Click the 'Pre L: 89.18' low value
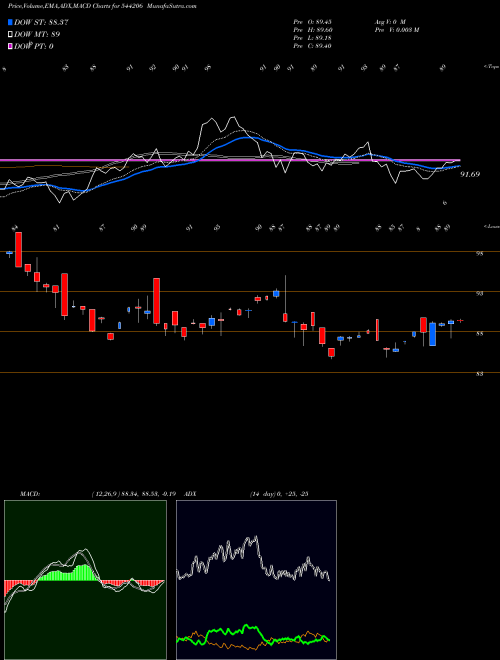This screenshot has height=660, width=500. coord(313,38)
